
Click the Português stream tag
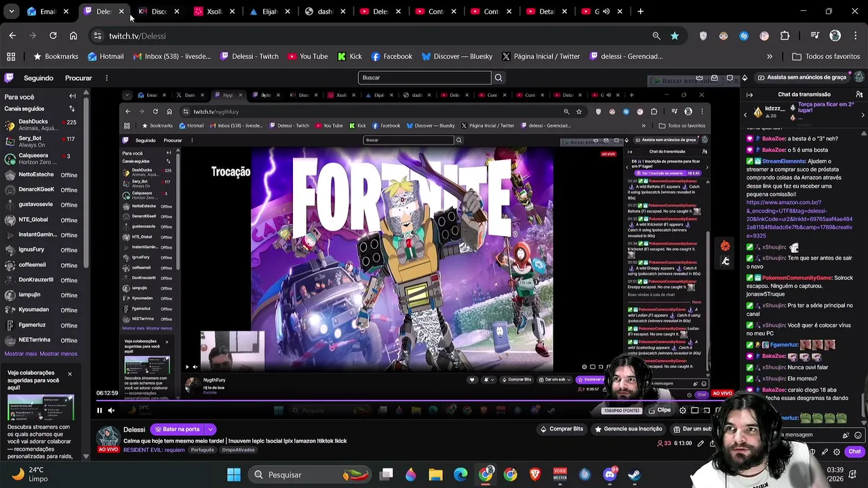click(202, 450)
